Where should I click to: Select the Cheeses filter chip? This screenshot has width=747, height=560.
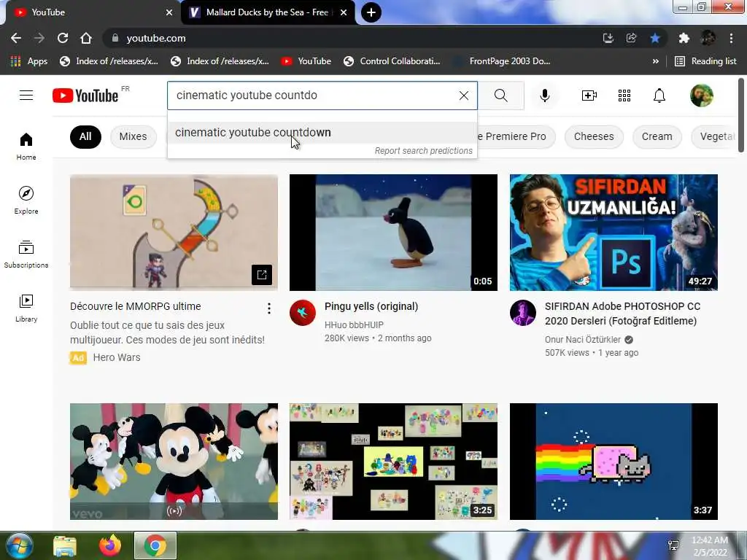[594, 136]
